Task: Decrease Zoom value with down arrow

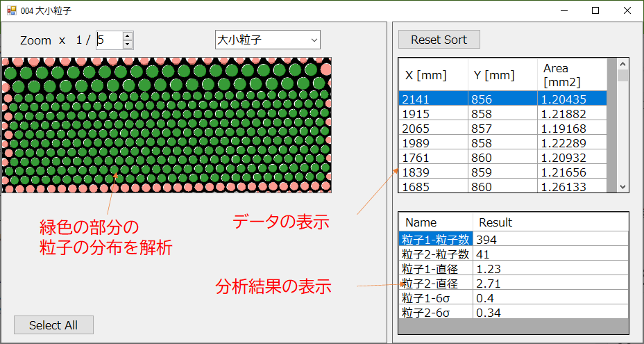Action: (128, 44)
